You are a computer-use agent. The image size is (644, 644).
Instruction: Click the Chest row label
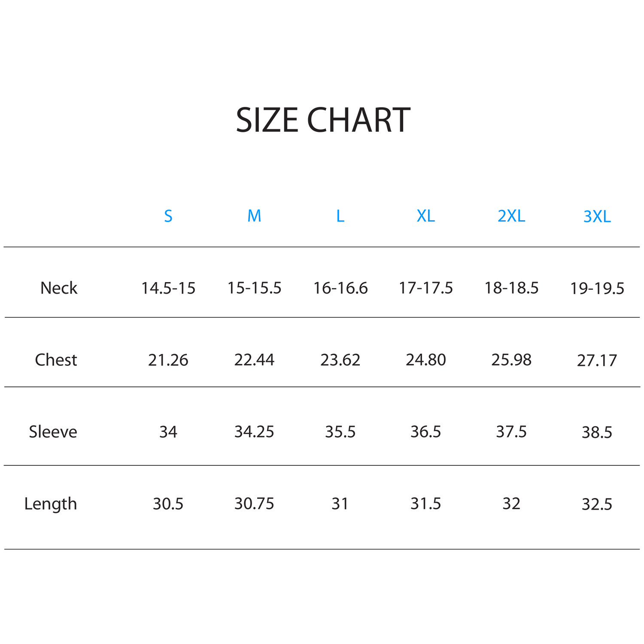pyautogui.click(x=56, y=360)
